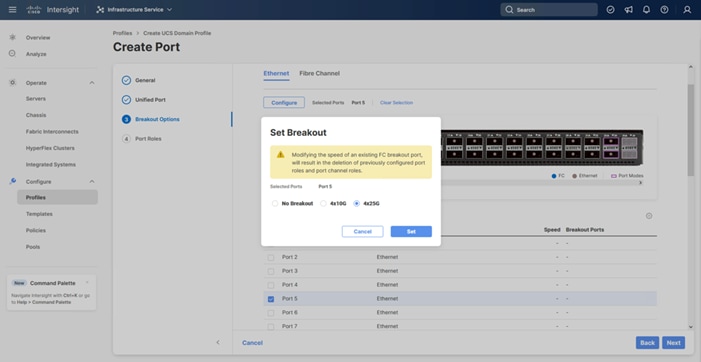The height and width of the screenshot is (362, 701).
Task: Click the Search field in the header
Action: pyautogui.click(x=549, y=9)
